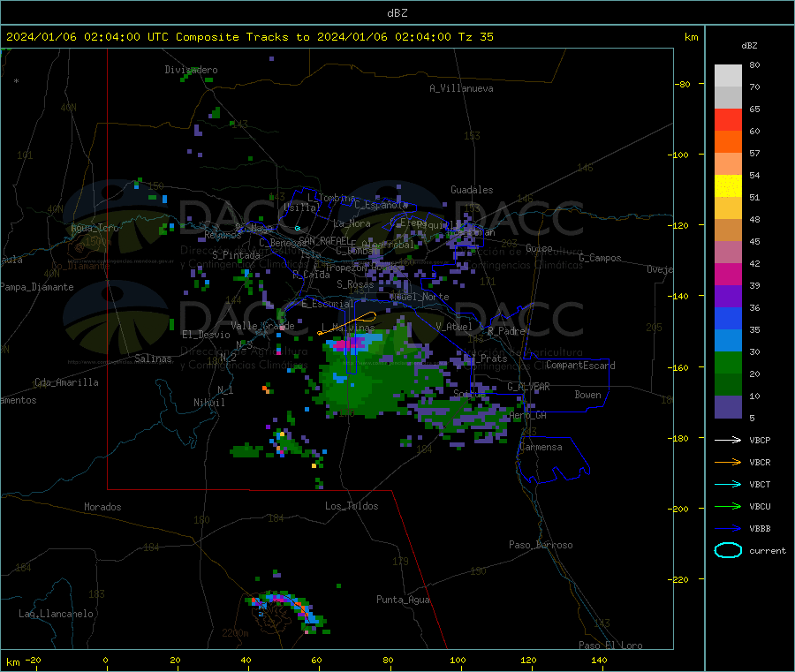Screen dimensions: 795x672
Task: Click the magenta high-reflectivity cell near L_Malvinas
Action: (x=348, y=344)
